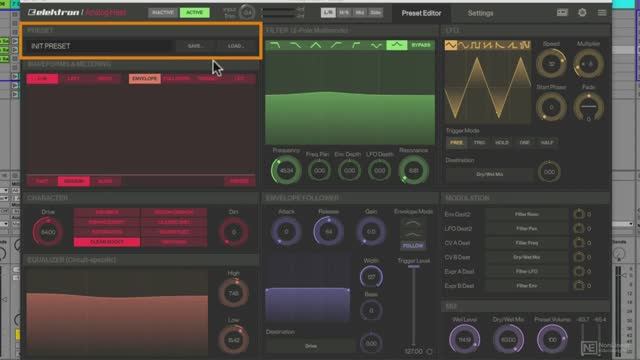Viewport: 640px width, 360px height.
Task: Open the LFO Dest2 Filter Pan dropdown
Action: click(527, 229)
